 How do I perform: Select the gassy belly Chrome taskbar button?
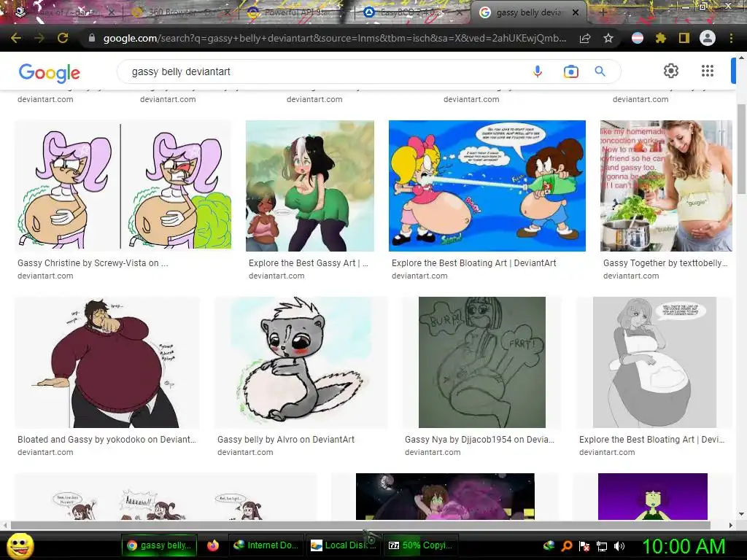[160, 545]
